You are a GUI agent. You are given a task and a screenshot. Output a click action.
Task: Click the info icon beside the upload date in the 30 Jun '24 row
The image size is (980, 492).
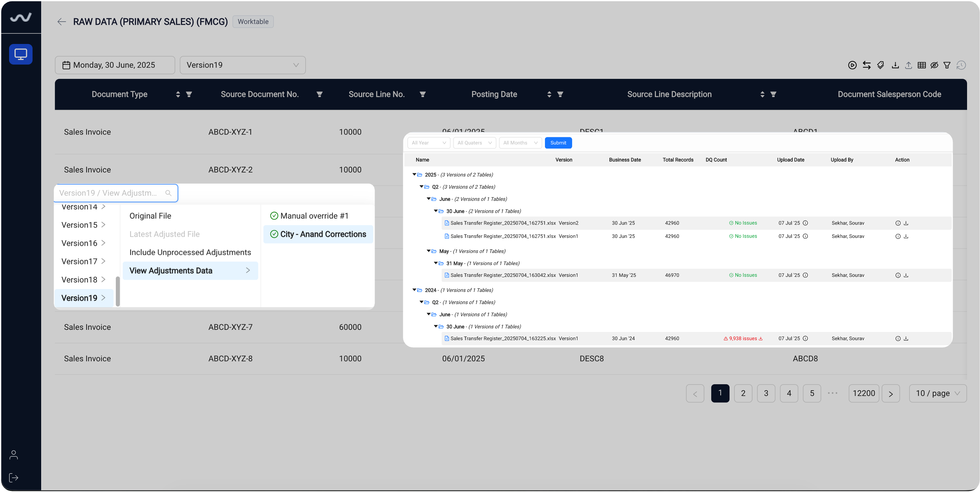[x=805, y=338]
